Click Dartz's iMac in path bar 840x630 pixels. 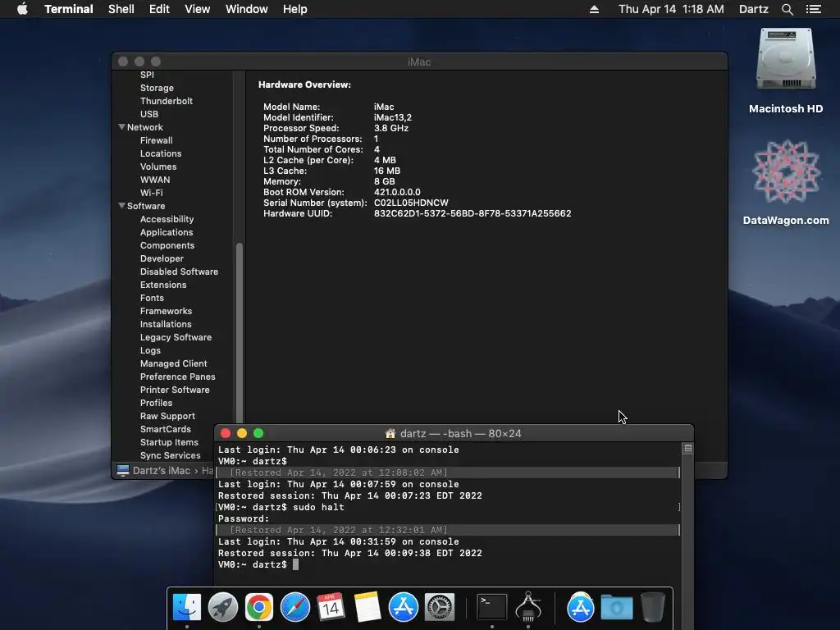(162, 470)
